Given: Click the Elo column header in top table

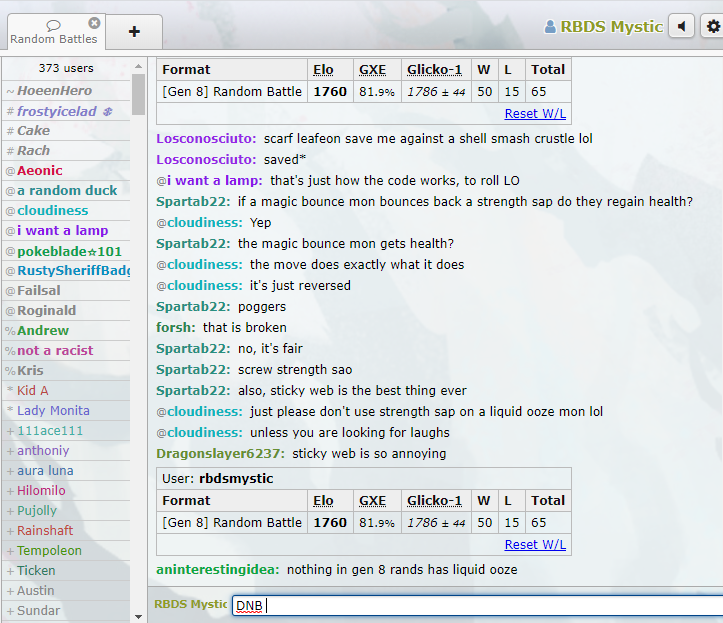Looking at the screenshot, I should pos(323,70).
